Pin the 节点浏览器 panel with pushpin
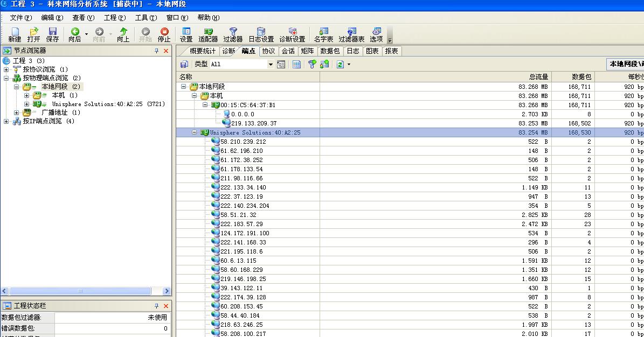Screen dimensions: 644x337 [157, 51]
